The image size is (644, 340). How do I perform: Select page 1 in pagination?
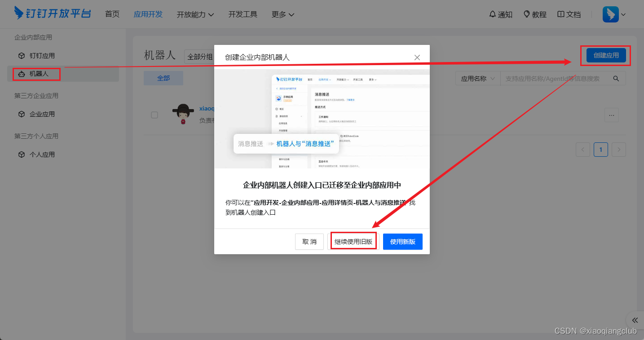click(x=601, y=150)
